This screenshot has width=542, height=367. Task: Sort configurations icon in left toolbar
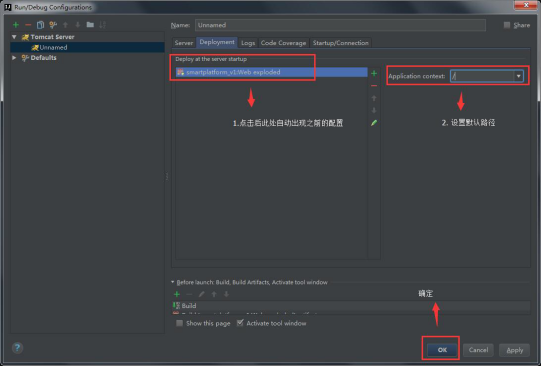pyautogui.click(x=102, y=25)
